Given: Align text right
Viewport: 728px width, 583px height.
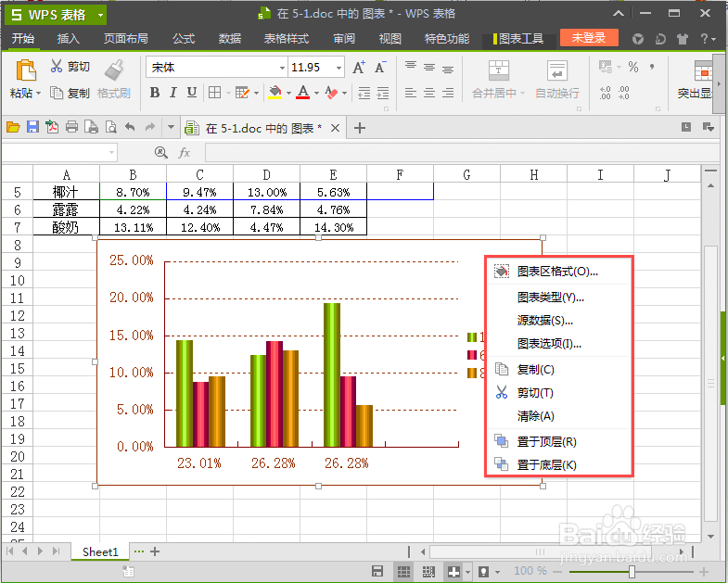Looking at the screenshot, I should point(448,94).
